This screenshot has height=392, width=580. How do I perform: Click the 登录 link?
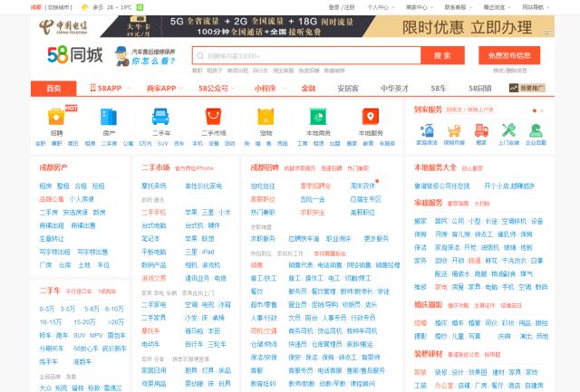click(x=333, y=7)
